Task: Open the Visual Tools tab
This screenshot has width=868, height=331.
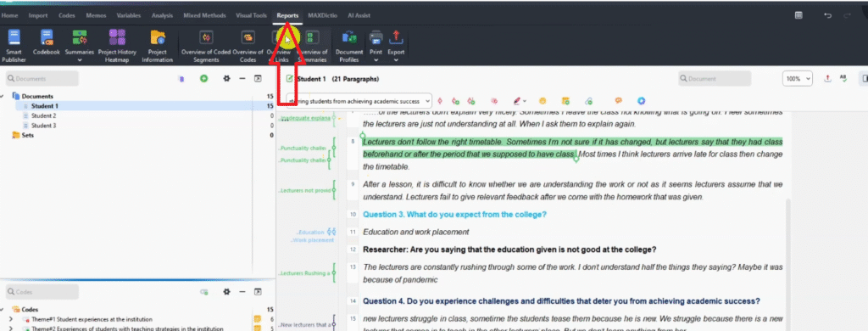Action: pos(251,15)
